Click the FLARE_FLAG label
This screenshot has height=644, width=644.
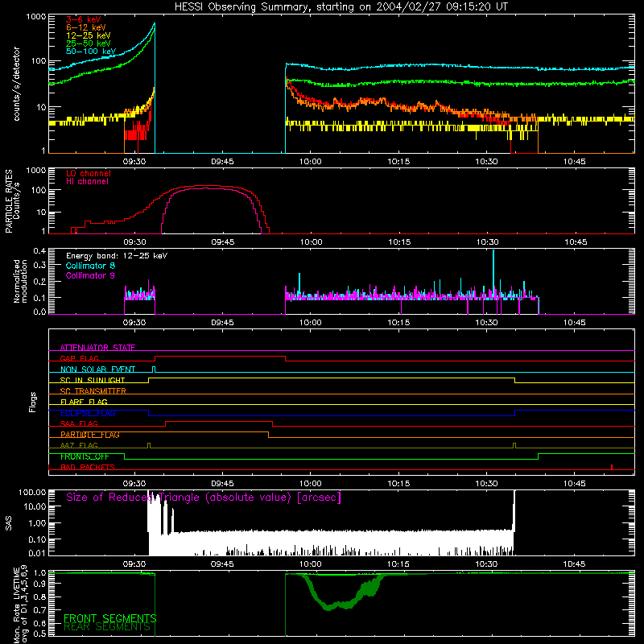[x=84, y=402]
